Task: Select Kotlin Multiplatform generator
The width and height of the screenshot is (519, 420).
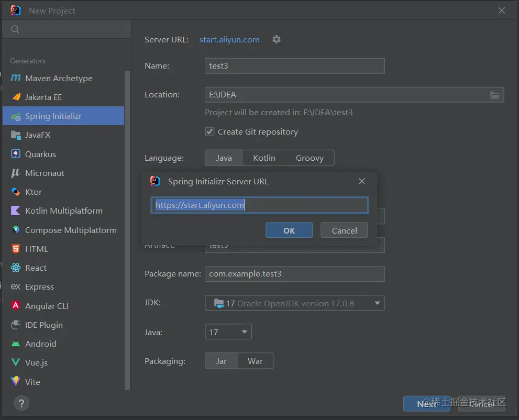Action: click(x=63, y=211)
